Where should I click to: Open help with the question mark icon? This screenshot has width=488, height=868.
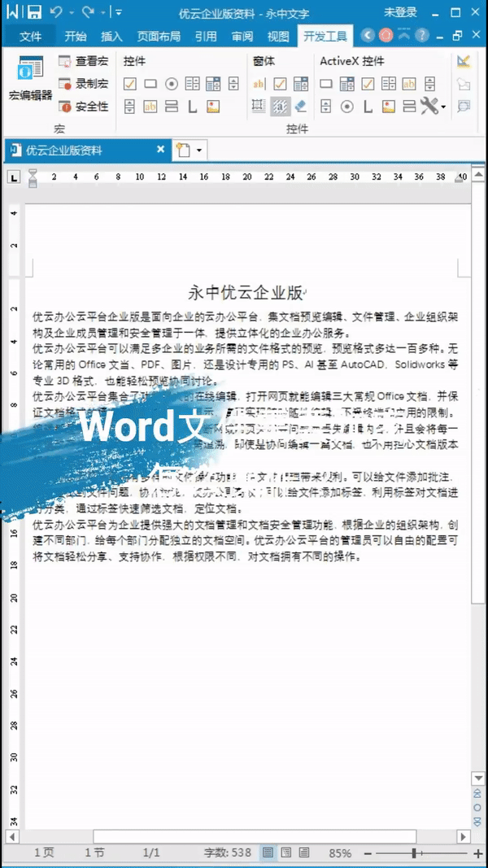click(x=422, y=36)
